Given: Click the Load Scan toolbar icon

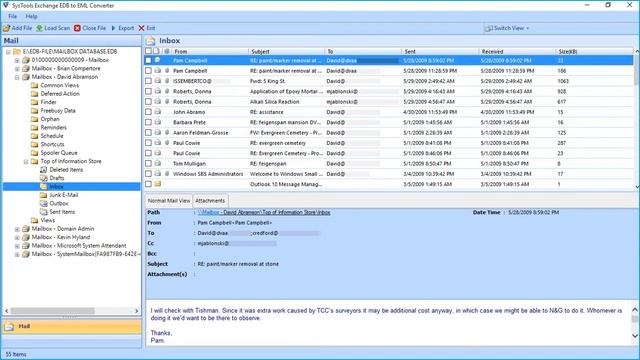Looking at the screenshot, I should pyautogui.click(x=40, y=28).
